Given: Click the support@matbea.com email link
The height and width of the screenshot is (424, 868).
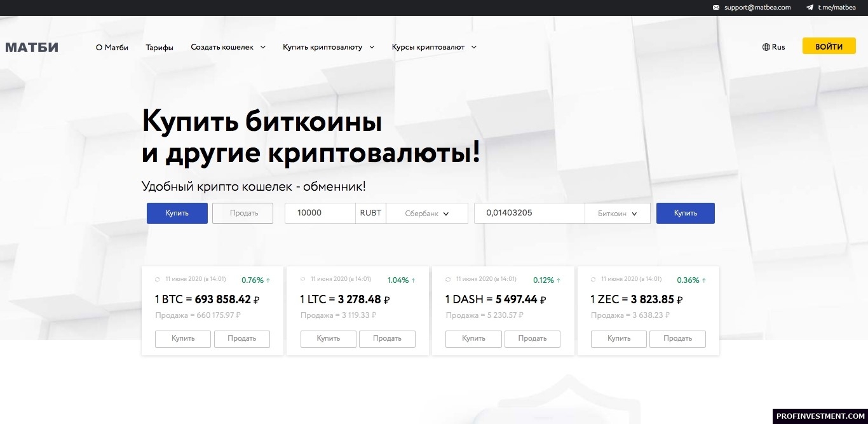Looking at the screenshot, I should 757,8.
